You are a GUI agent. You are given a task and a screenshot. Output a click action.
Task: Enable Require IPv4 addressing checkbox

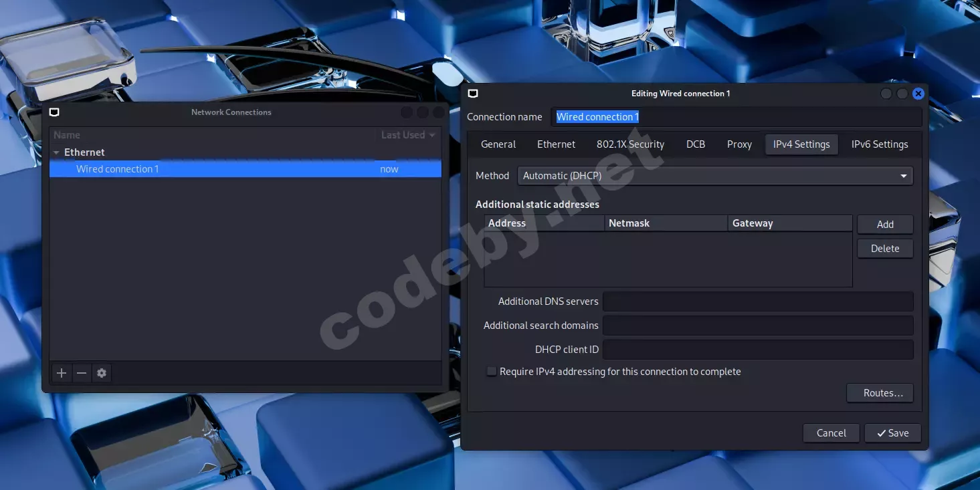coord(492,372)
